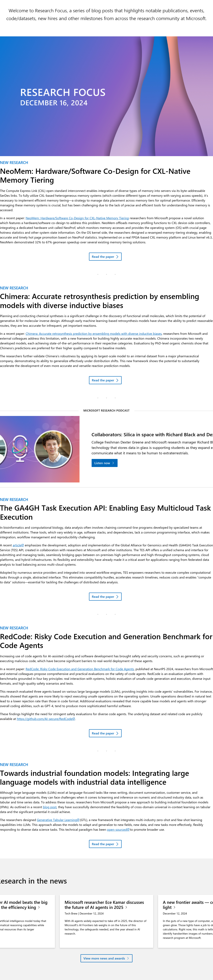Click the RedCode Risky Code Execution heading
This screenshot has width=213, height=980.
106,641
